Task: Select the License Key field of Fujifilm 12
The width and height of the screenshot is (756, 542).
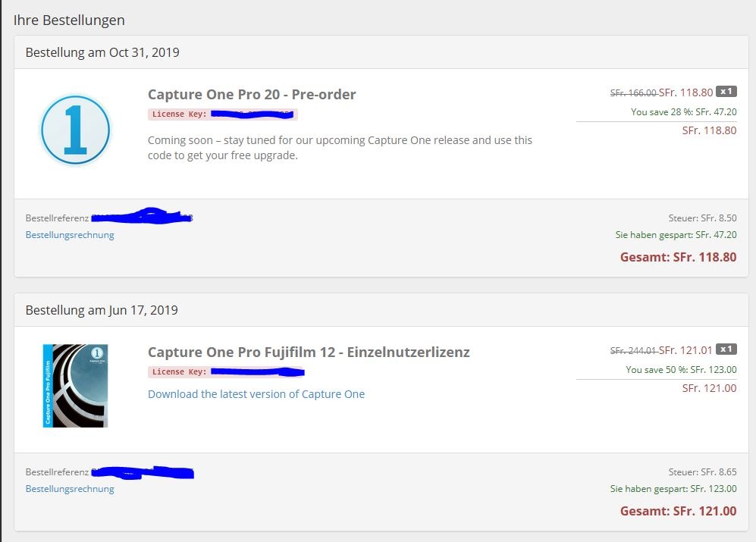Action: click(226, 372)
